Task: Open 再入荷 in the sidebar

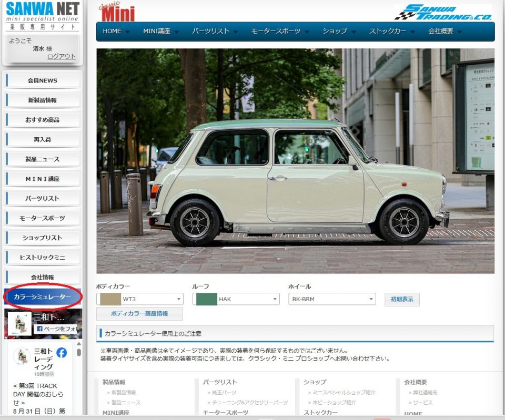Action: pos(42,139)
